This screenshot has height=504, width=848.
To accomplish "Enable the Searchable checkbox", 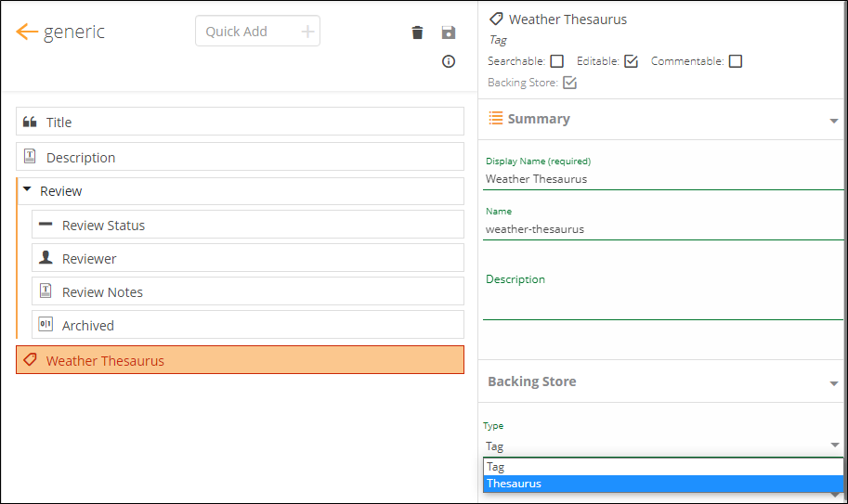I will pyautogui.click(x=557, y=61).
